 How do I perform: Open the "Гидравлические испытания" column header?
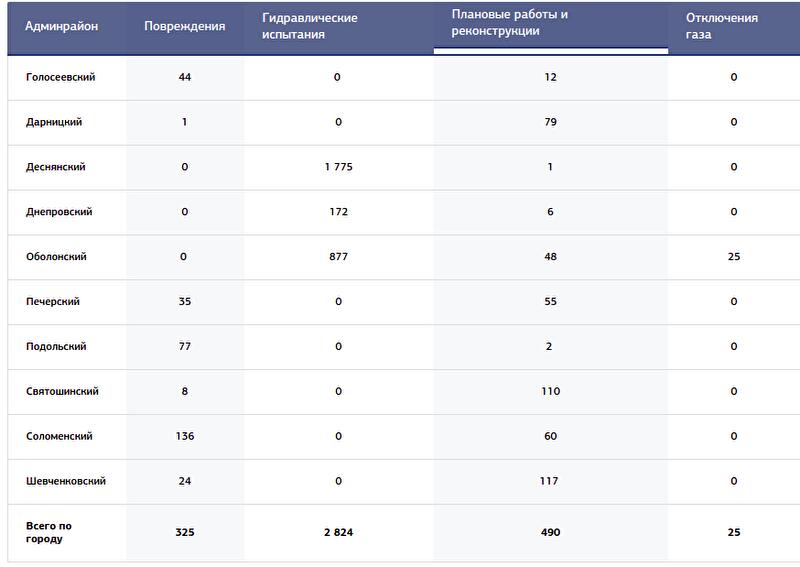pos(309,26)
